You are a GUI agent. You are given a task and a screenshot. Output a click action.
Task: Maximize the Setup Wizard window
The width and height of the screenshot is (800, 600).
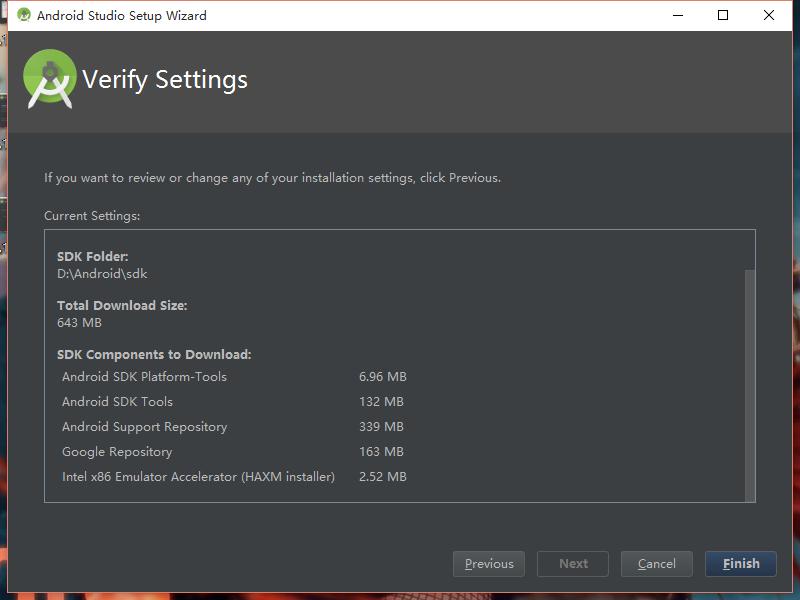point(722,15)
